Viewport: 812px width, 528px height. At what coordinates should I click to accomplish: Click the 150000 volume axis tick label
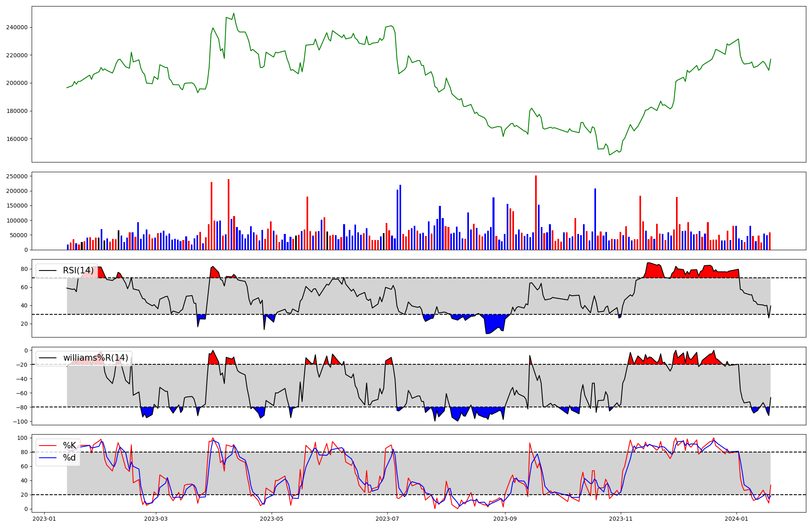click(x=17, y=206)
